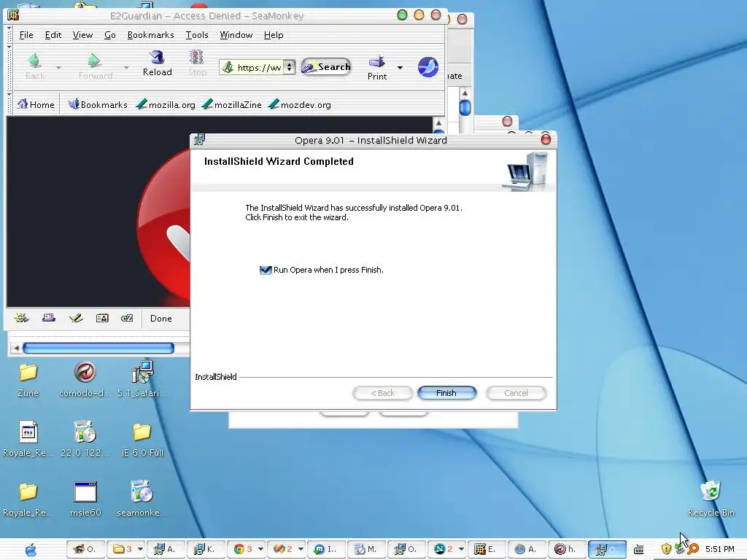Expand the Print button dropdown arrow
This screenshot has height=560, width=747.
pos(400,68)
